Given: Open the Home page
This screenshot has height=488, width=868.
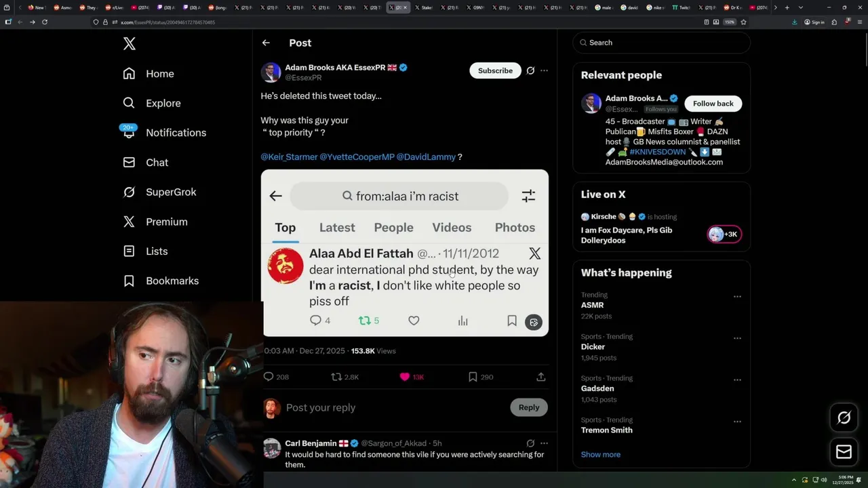Looking at the screenshot, I should tap(149, 74).
